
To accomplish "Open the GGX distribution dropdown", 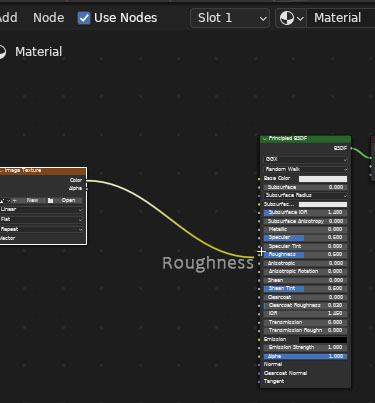I will pos(306,160).
